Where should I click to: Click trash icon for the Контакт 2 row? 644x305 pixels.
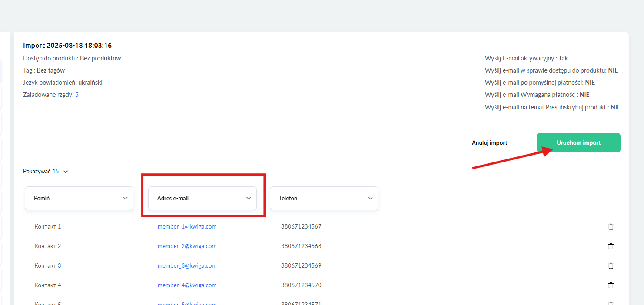[x=611, y=246]
